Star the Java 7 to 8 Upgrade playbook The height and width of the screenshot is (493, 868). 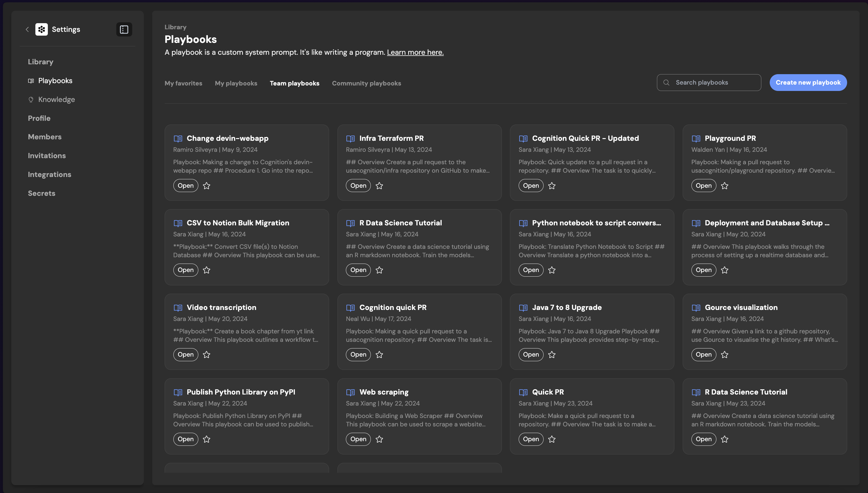tap(552, 355)
